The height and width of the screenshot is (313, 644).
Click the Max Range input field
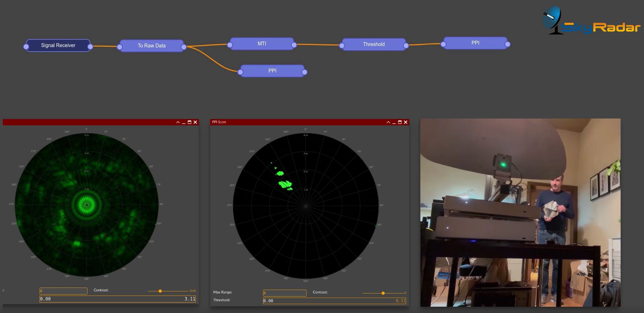[x=285, y=293]
